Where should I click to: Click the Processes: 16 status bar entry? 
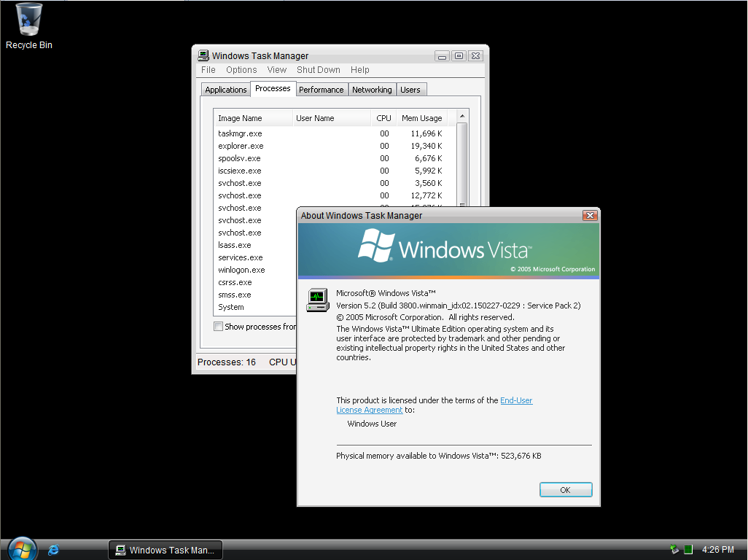(x=227, y=362)
